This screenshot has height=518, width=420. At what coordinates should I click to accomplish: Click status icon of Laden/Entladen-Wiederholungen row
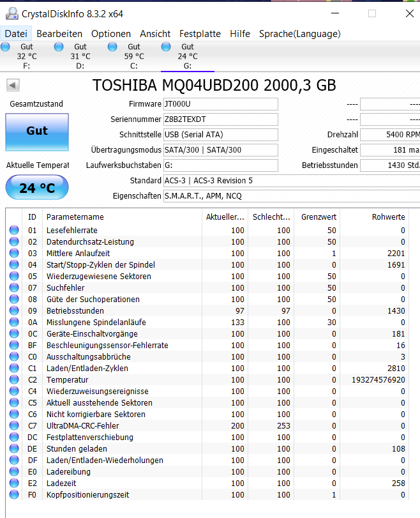[x=14, y=460]
